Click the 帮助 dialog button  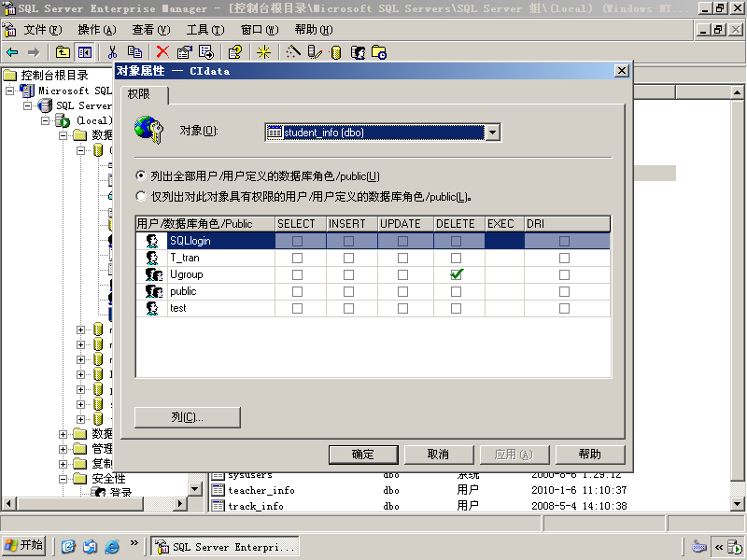tap(590, 455)
